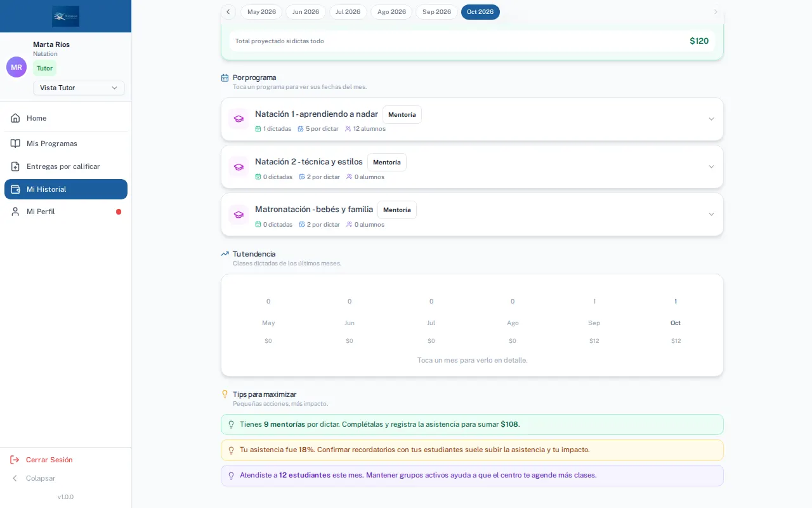The height and width of the screenshot is (508, 812).
Task: Click Cerrar Sesión to log out
Action: [49, 460]
